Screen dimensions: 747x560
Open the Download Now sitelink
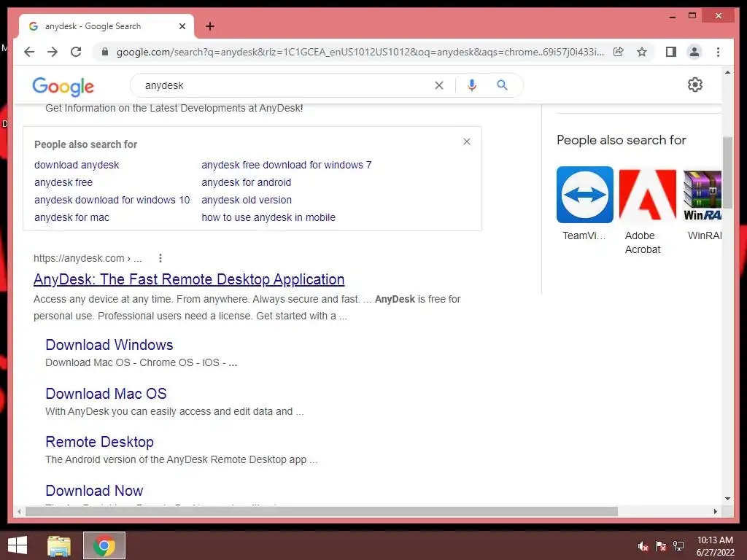pyautogui.click(x=94, y=491)
